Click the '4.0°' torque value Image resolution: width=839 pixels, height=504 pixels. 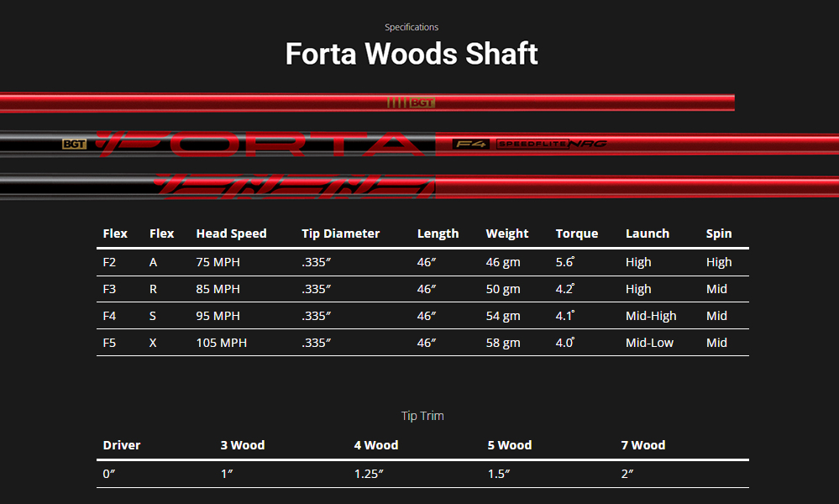coord(565,343)
